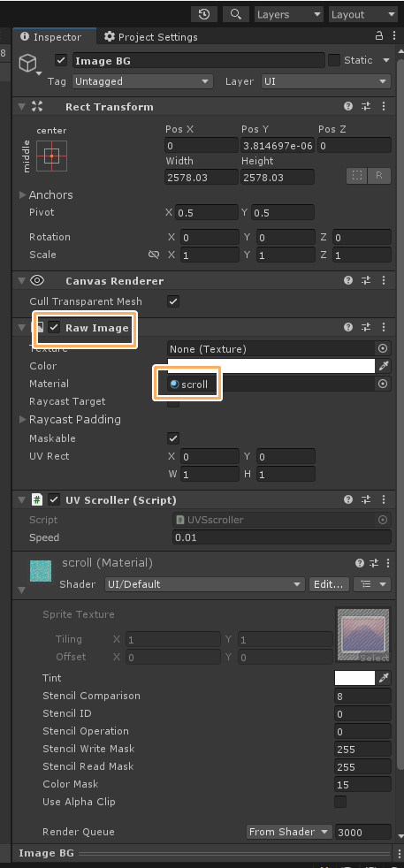Click the material Tint color swatch
This screenshot has width=404, height=868.
pyautogui.click(x=354, y=678)
